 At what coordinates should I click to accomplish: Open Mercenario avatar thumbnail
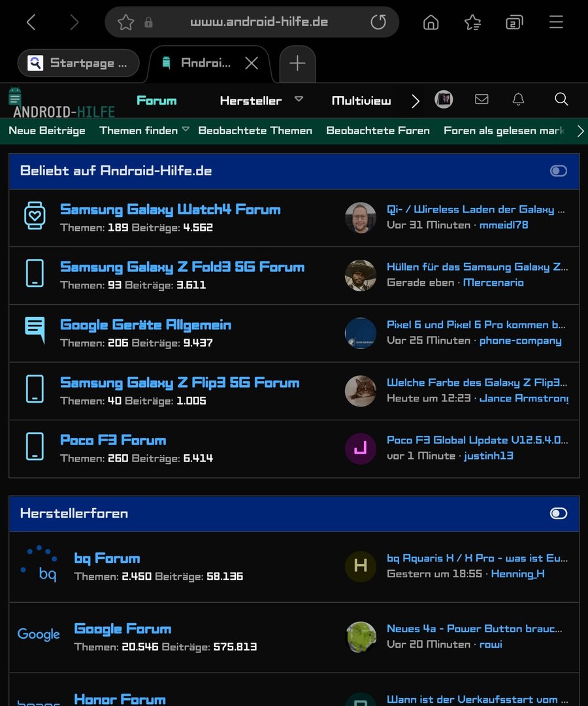361,276
